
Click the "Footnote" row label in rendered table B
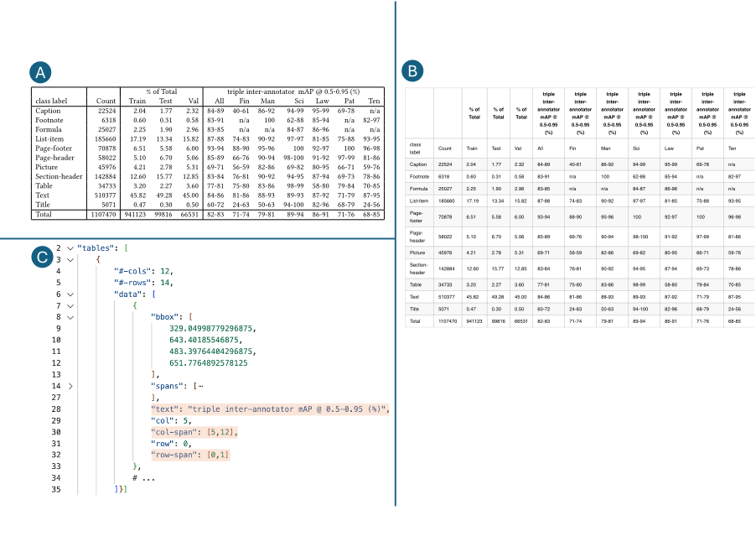point(419,177)
